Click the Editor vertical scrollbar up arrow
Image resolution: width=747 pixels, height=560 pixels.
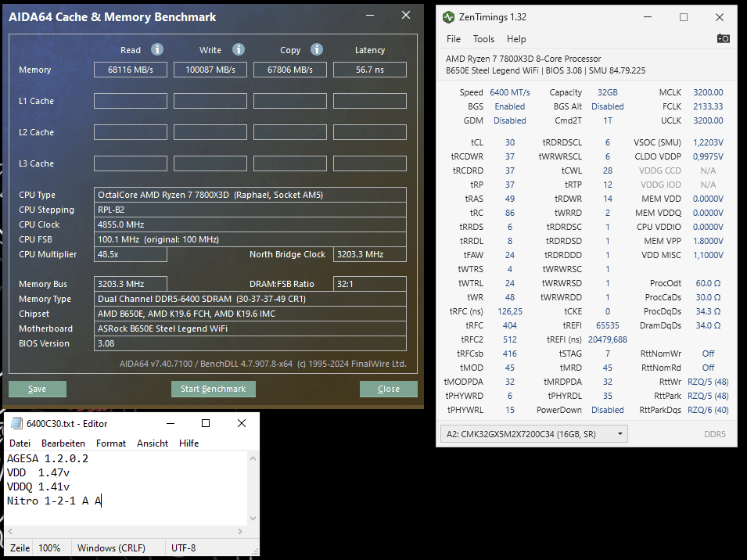(x=253, y=458)
